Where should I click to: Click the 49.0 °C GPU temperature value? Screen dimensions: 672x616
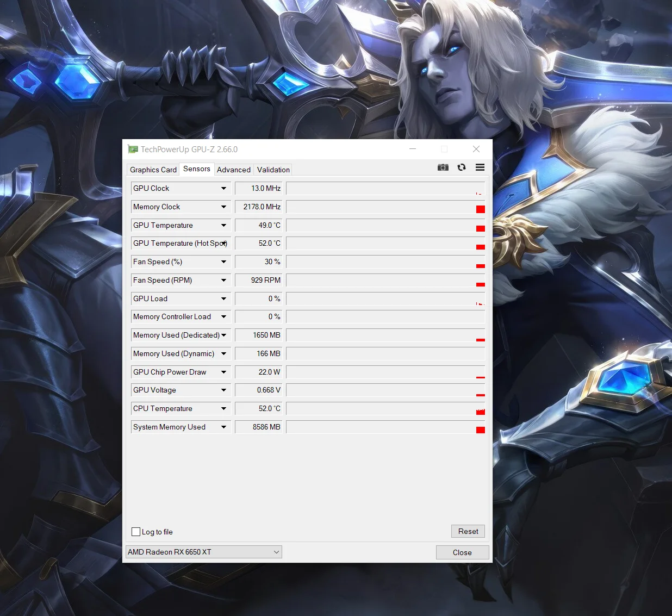pyautogui.click(x=259, y=225)
